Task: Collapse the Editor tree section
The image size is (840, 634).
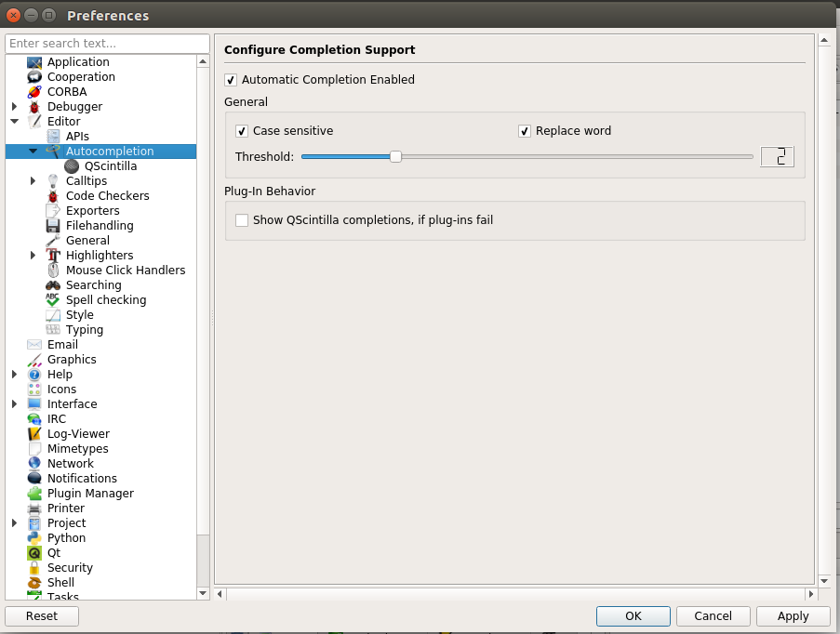Action: pyautogui.click(x=15, y=122)
